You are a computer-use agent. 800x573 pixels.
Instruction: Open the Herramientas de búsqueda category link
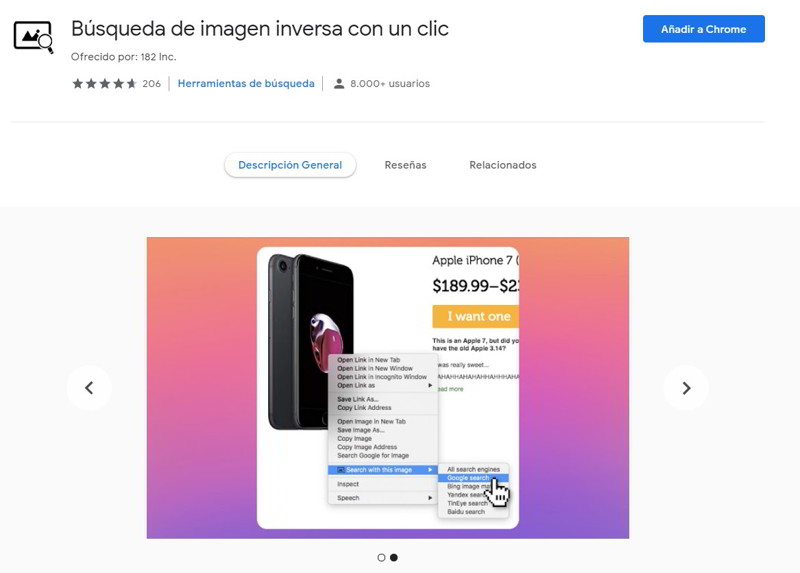point(246,84)
